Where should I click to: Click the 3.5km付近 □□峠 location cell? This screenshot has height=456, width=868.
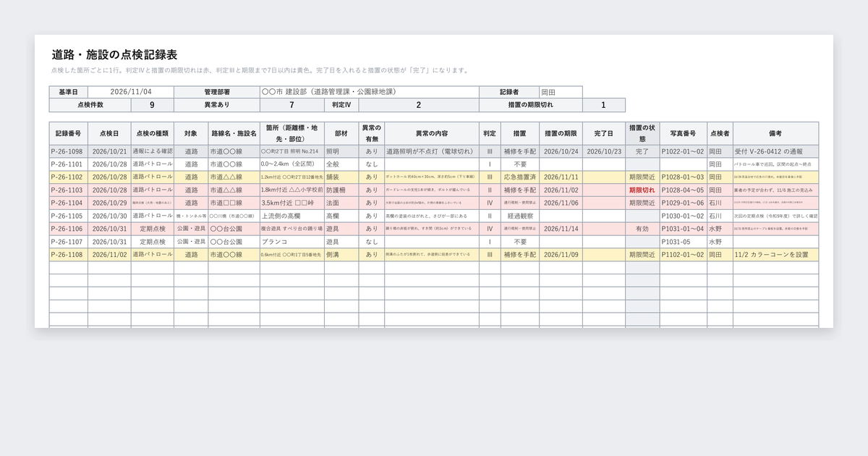(x=292, y=203)
